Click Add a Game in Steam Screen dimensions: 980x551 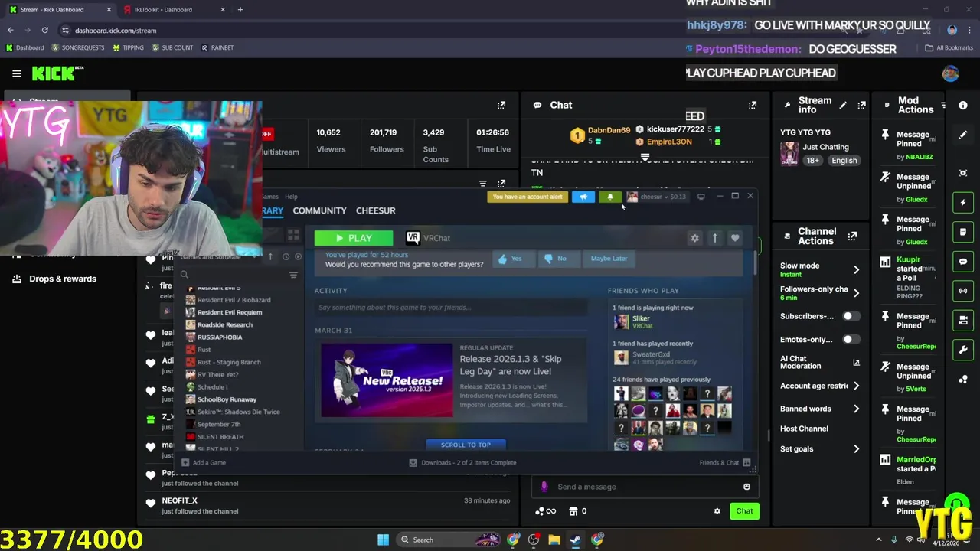click(204, 462)
